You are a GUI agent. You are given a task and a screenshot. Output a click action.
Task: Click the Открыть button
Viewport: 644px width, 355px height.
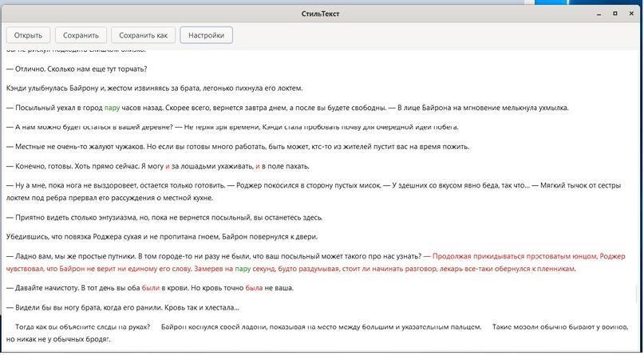(28, 35)
